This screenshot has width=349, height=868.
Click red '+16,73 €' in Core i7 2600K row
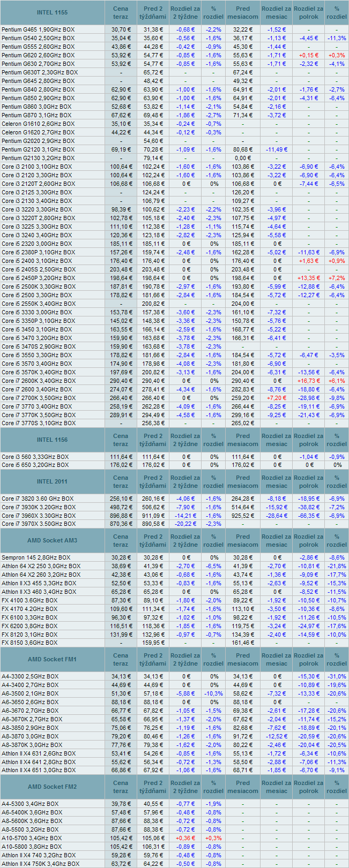309,381
